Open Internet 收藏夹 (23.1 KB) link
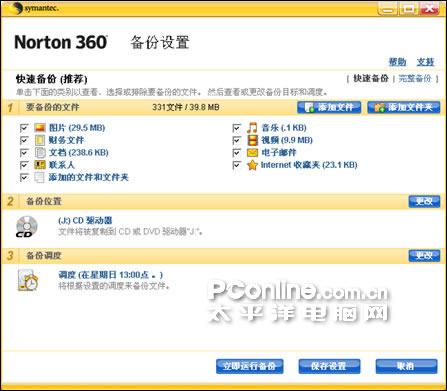Viewport: 447px width, 391px height. tap(309, 165)
